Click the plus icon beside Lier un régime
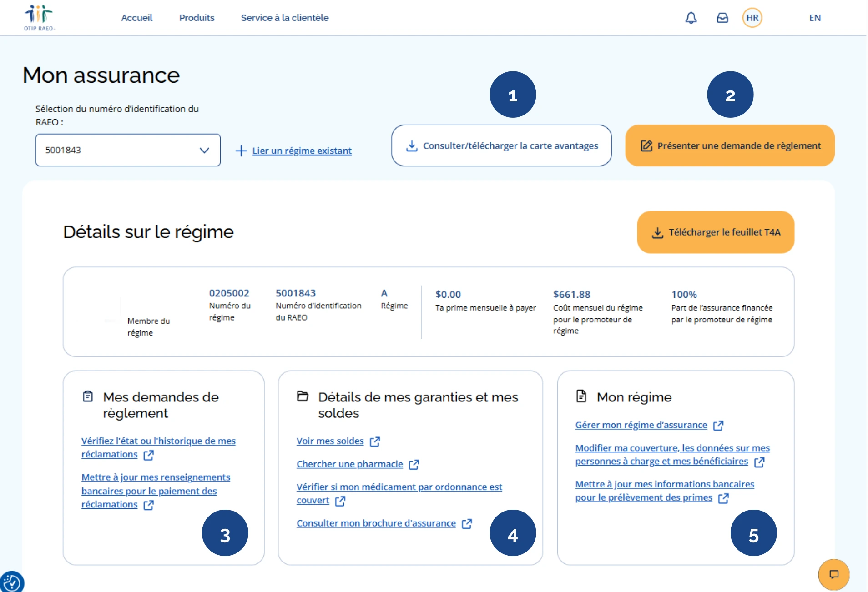The width and height of the screenshot is (868, 592). pyautogui.click(x=241, y=151)
